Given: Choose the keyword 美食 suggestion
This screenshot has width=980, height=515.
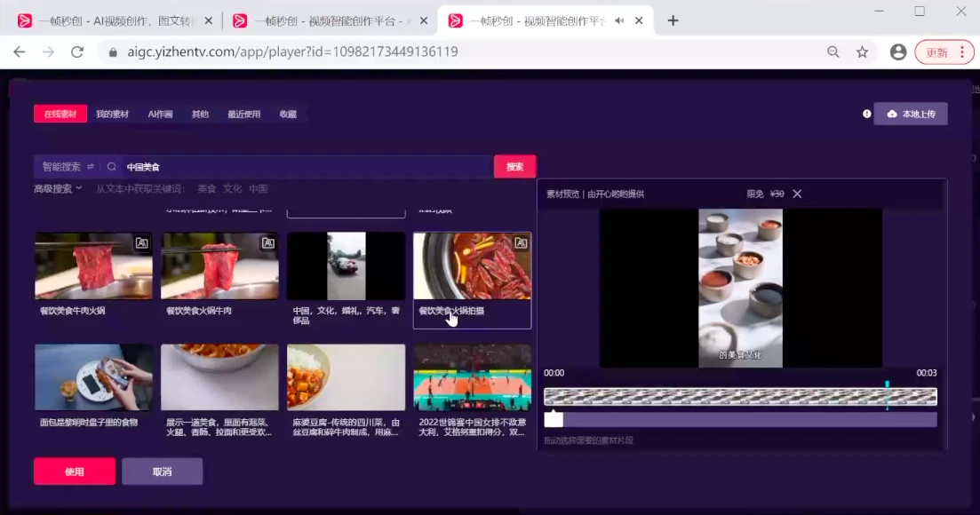Looking at the screenshot, I should tap(206, 188).
